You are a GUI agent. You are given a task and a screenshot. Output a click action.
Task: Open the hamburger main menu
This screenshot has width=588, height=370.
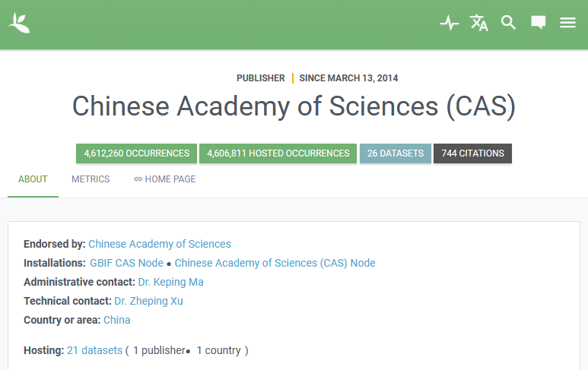tap(567, 23)
